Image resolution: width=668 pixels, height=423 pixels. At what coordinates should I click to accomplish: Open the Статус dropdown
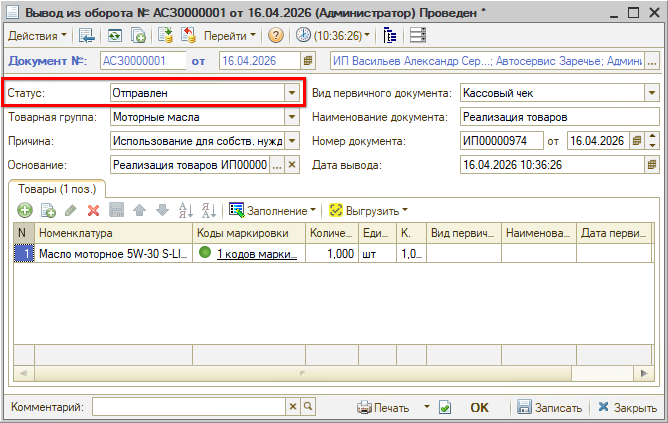tap(292, 93)
